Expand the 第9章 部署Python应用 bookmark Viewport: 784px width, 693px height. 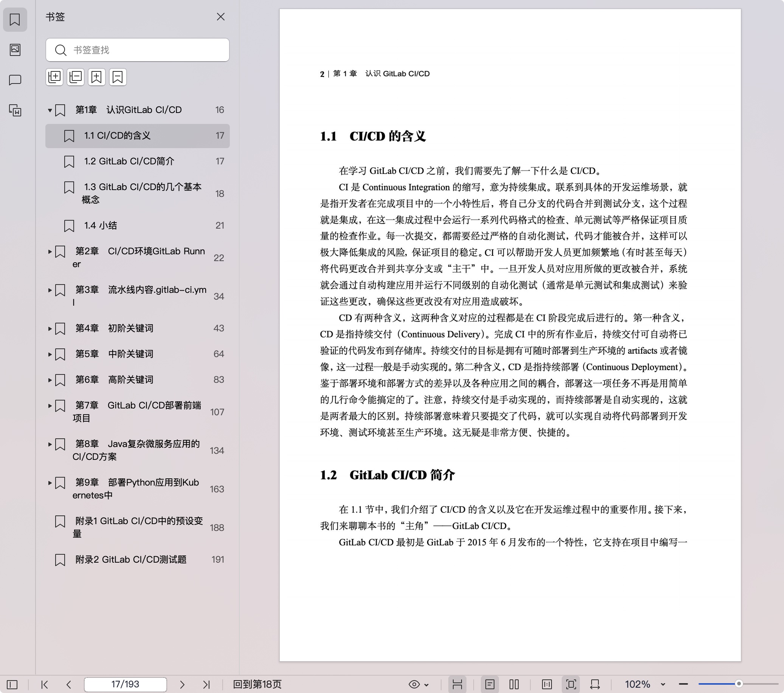[x=50, y=483]
